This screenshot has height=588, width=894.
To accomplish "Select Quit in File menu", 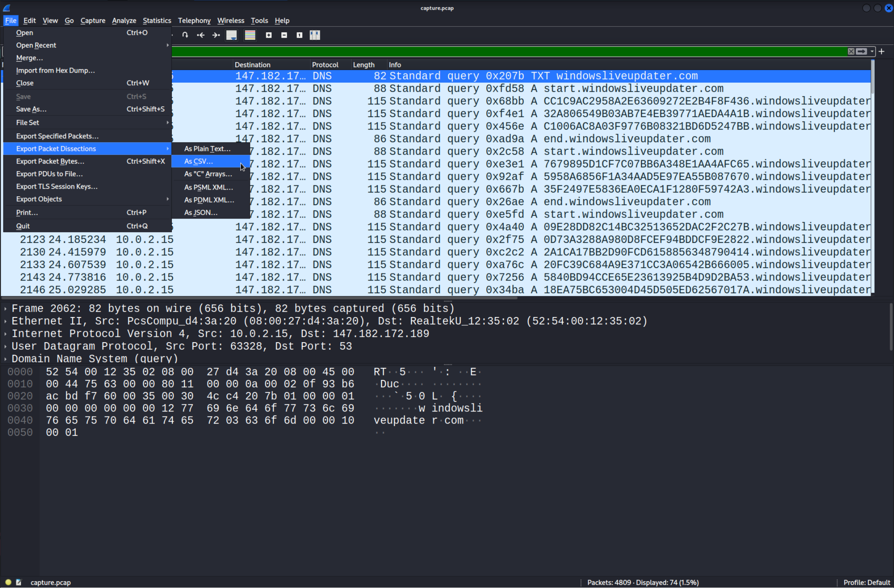I will (x=87, y=226).
